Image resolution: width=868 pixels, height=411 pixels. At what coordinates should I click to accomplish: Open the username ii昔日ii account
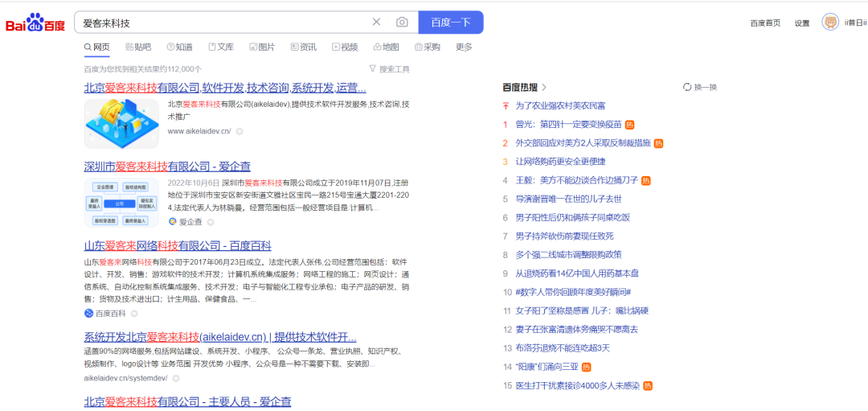(x=855, y=23)
